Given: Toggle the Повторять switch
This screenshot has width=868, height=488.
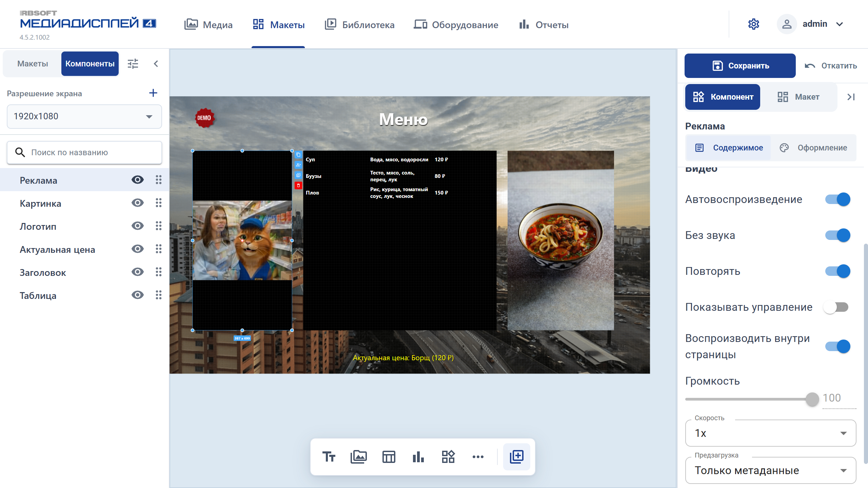Looking at the screenshot, I should [837, 271].
